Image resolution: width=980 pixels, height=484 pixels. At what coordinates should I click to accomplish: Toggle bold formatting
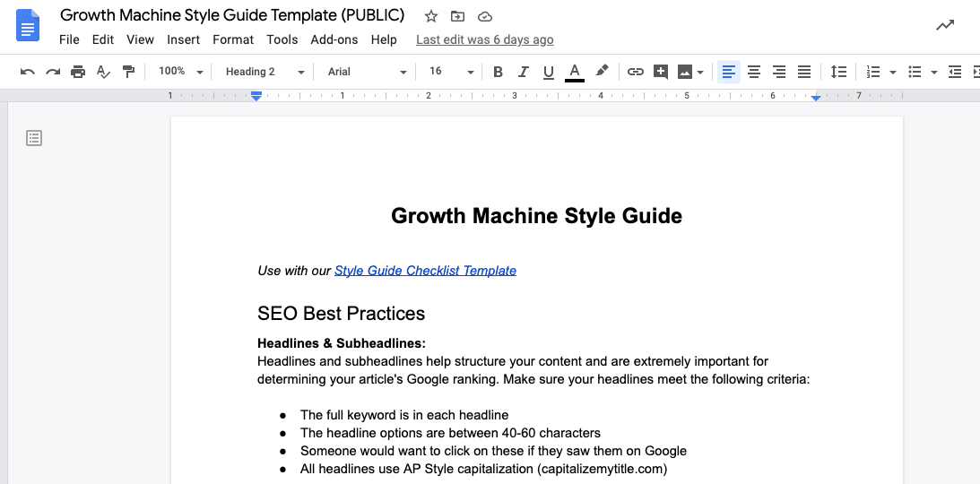coord(499,72)
